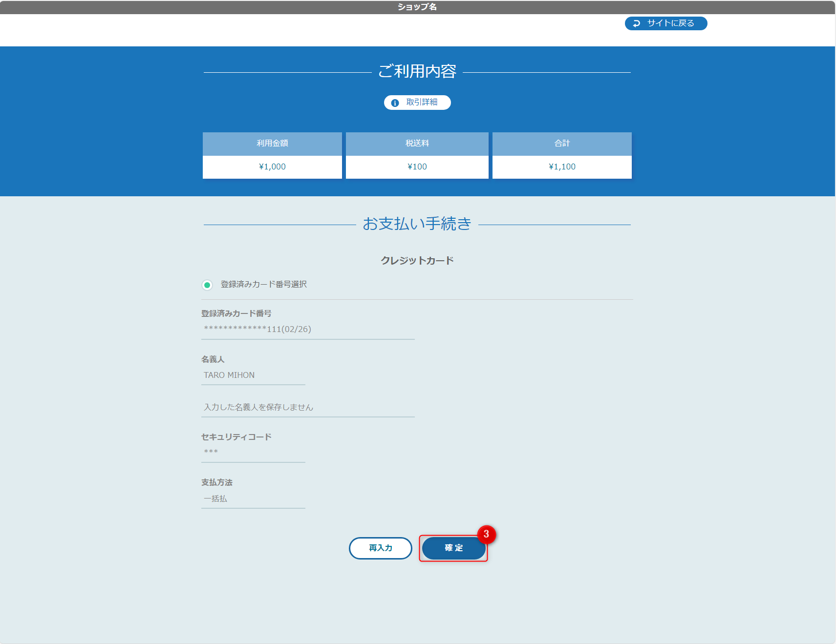The height and width of the screenshot is (644, 836).
Task: Click the ショップ名 header bar
Action: [x=417, y=7]
